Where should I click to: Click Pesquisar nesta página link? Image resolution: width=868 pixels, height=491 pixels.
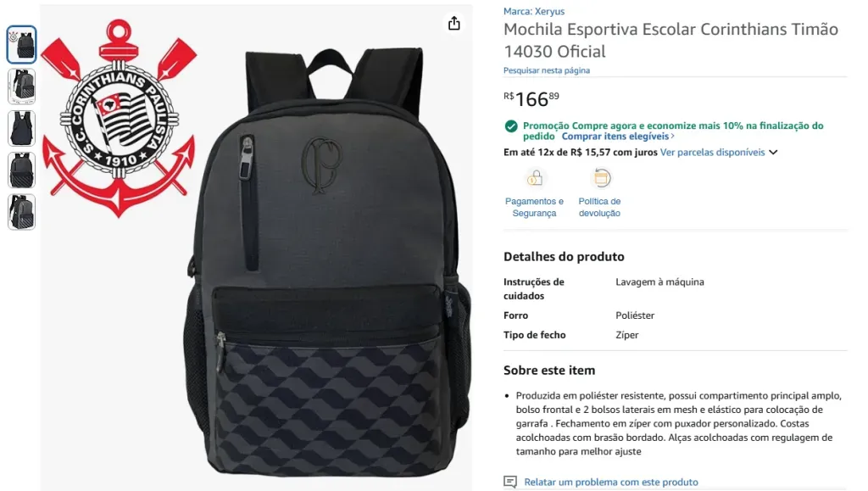coord(547,70)
